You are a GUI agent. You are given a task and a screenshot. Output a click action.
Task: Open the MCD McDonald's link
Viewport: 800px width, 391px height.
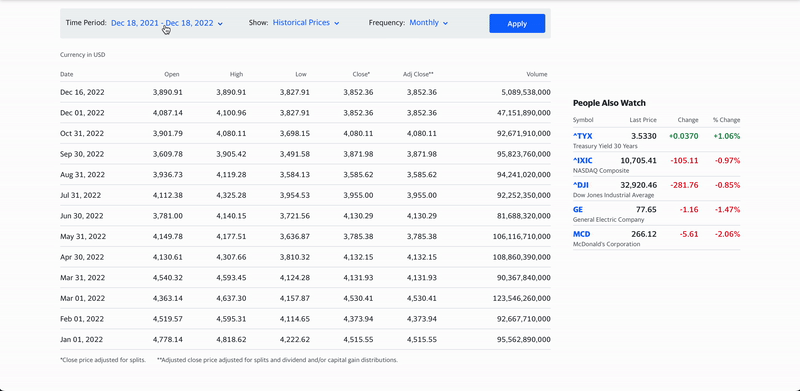[x=582, y=234]
